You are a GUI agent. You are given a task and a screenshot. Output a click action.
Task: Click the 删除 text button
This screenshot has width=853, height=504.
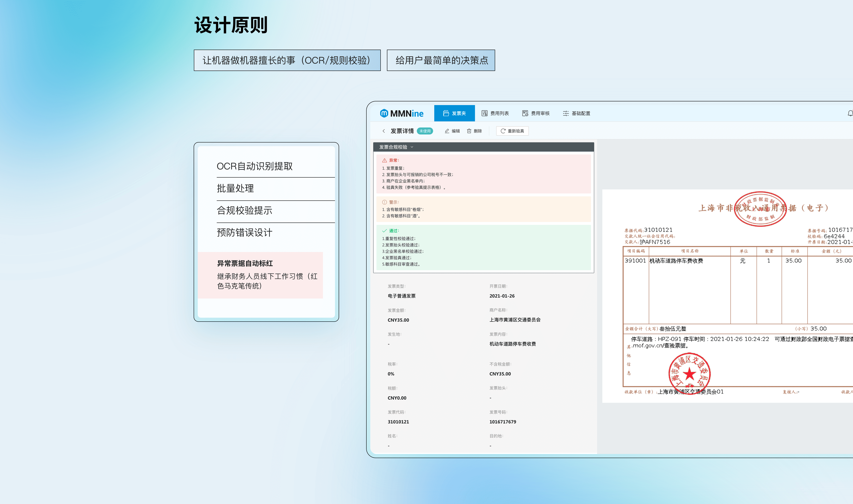(478, 131)
